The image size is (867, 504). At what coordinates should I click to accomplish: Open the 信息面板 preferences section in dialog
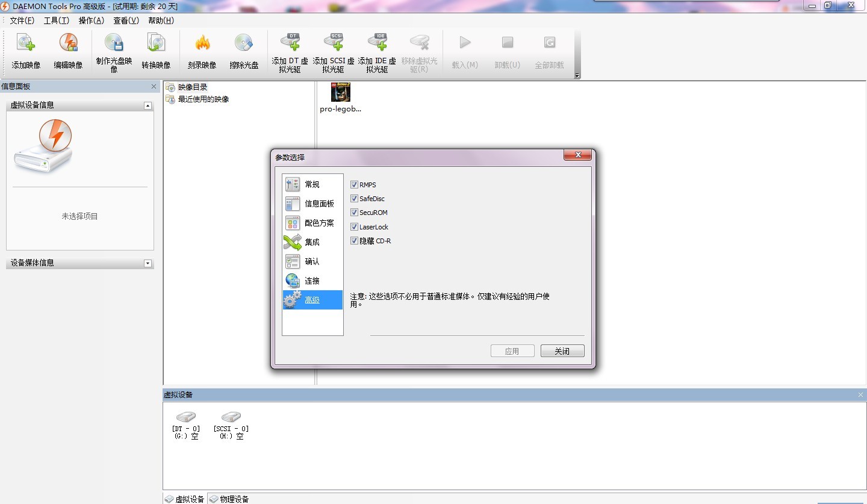coord(312,204)
